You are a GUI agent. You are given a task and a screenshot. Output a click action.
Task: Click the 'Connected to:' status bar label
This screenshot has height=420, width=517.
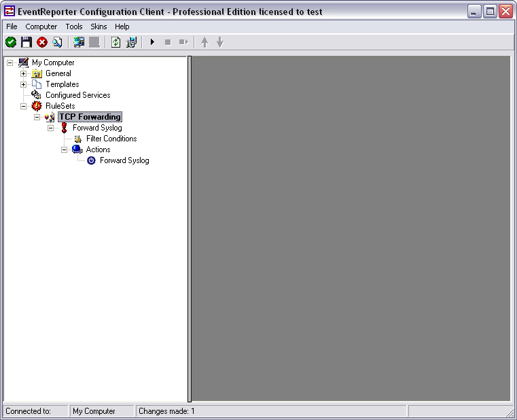coord(29,411)
